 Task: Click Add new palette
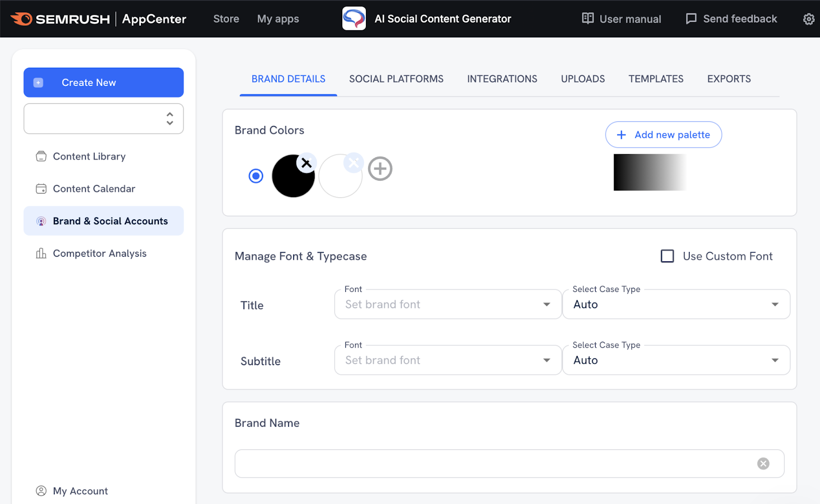pyautogui.click(x=663, y=135)
